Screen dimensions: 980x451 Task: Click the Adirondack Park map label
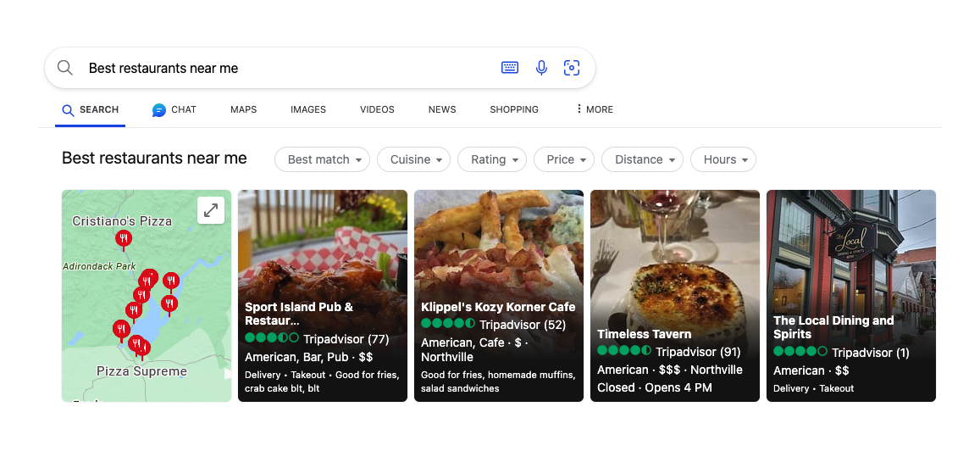pos(99,266)
